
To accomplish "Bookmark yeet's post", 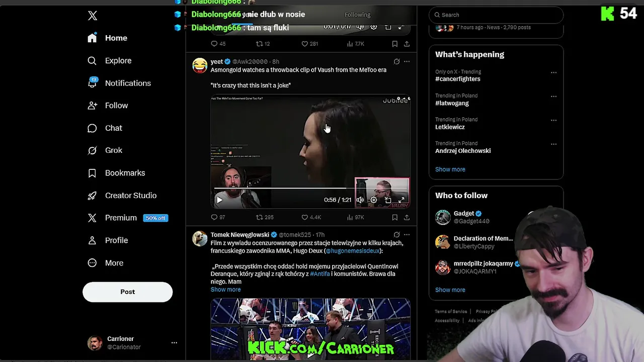I will pyautogui.click(x=395, y=217).
